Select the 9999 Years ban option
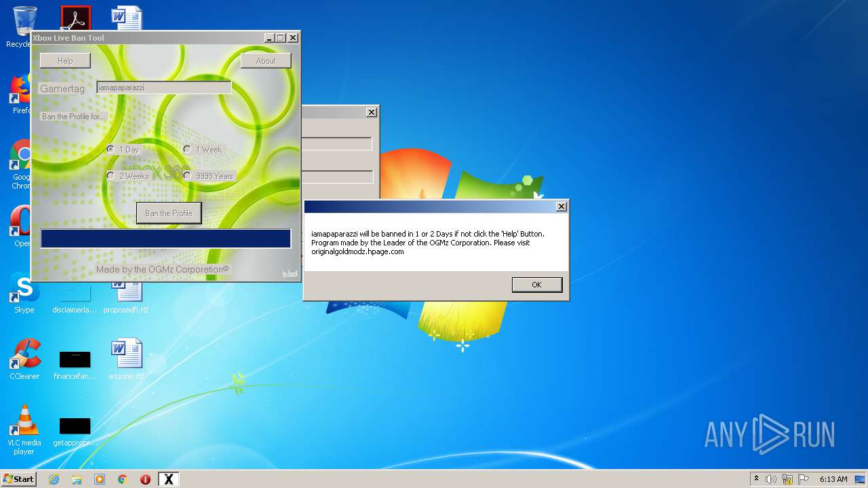The width and height of the screenshot is (868, 488). pyautogui.click(x=208, y=176)
